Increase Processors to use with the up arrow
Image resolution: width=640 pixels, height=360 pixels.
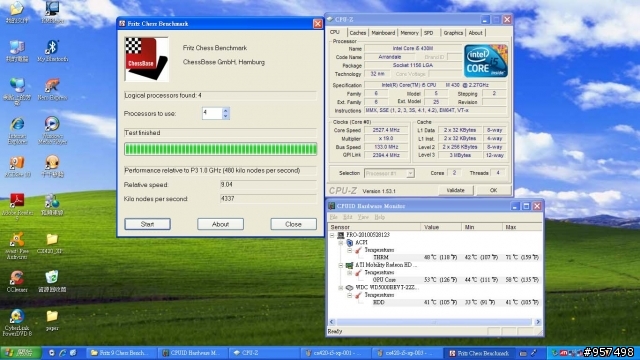coord(225,110)
